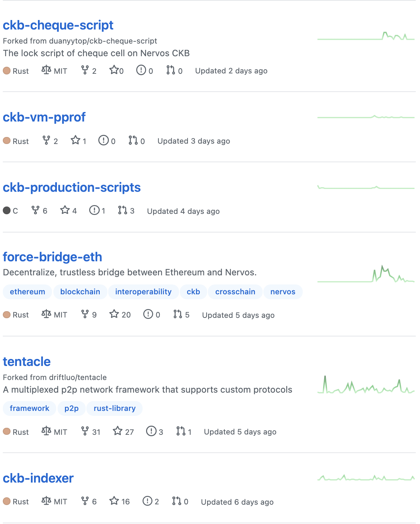
Task: Select the blockchain topic tag
Action: coord(80,292)
